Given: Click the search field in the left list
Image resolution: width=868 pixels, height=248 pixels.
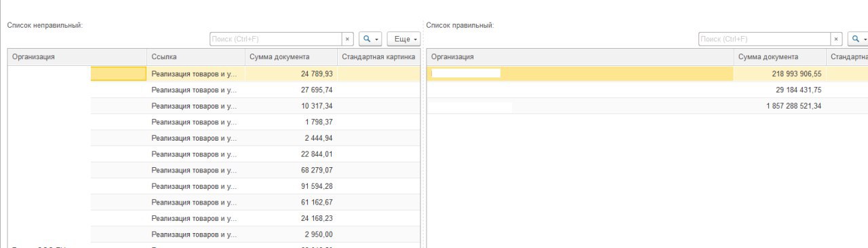Looking at the screenshot, I should pyautogui.click(x=275, y=39).
